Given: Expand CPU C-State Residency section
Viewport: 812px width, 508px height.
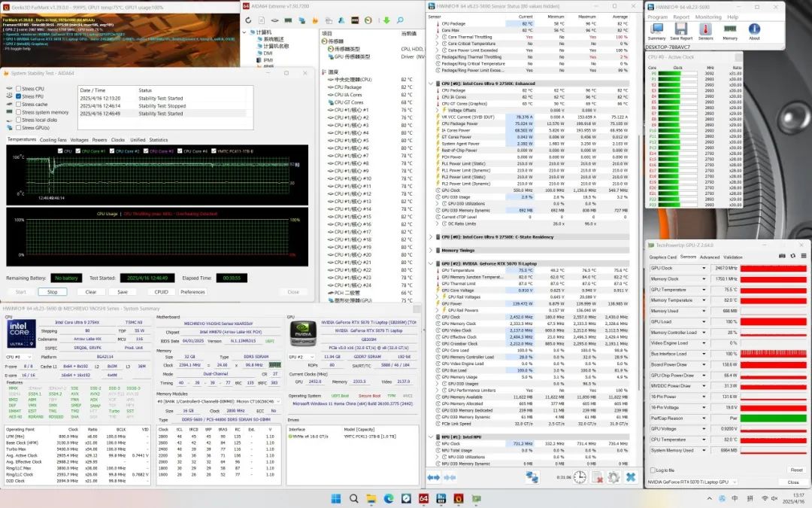Looking at the screenshot, I should pyautogui.click(x=431, y=237).
